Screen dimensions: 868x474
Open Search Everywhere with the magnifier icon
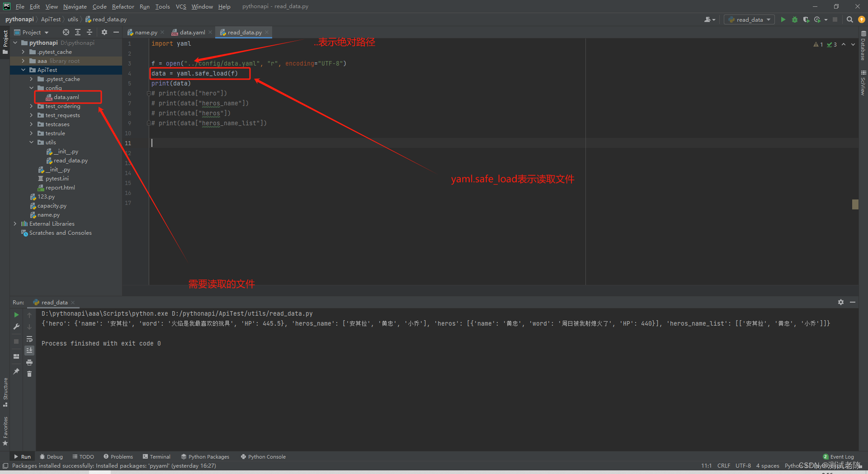click(849, 19)
